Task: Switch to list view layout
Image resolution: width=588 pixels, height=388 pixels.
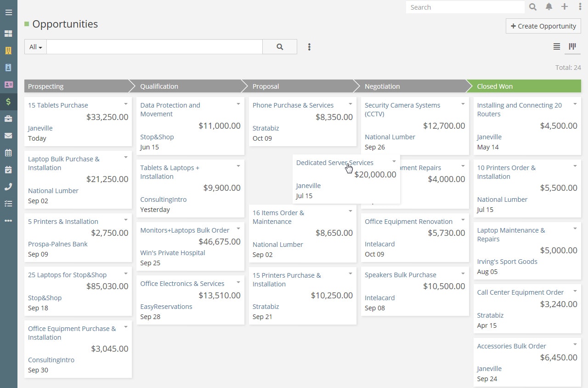Action: (x=556, y=46)
